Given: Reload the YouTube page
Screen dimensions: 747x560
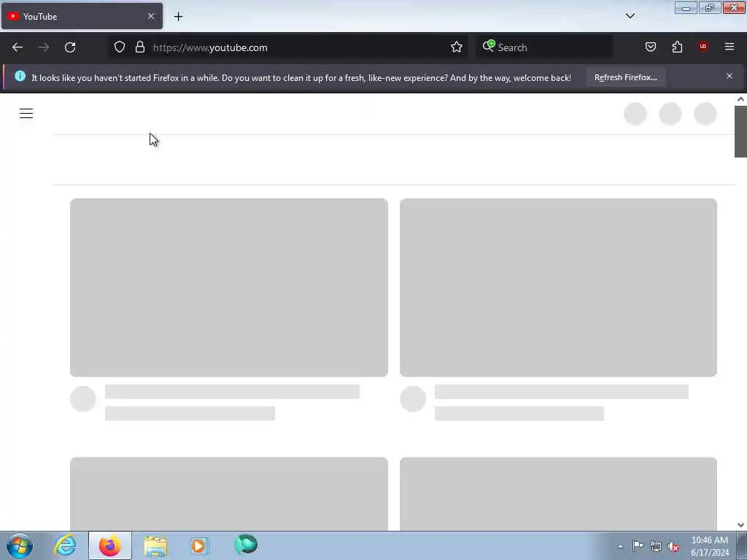Looking at the screenshot, I should (x=70, y=47).
